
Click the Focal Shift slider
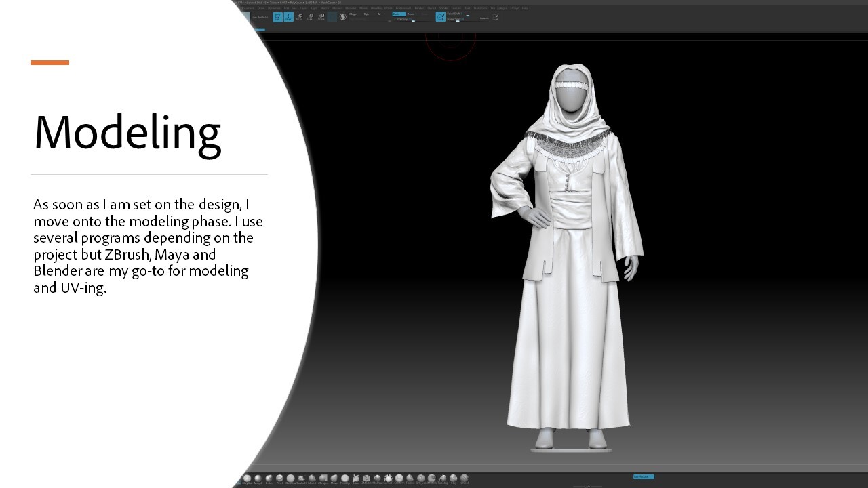(468, 14)
